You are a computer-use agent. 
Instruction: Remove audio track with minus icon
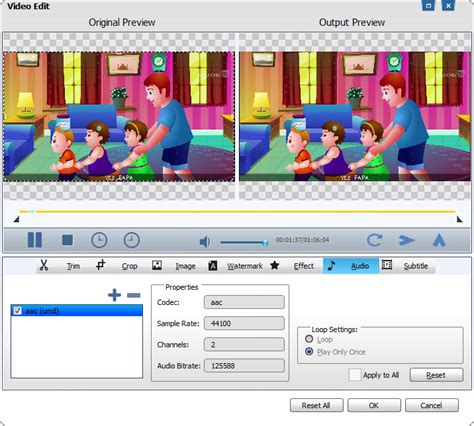click(134, 295)
